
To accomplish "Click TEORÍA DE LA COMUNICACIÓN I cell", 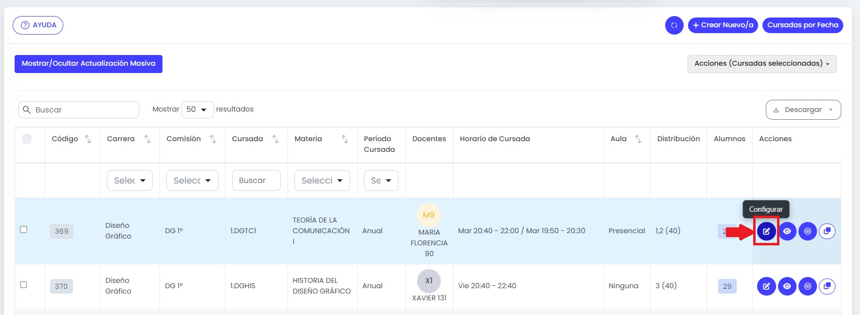I will point(321,231).
